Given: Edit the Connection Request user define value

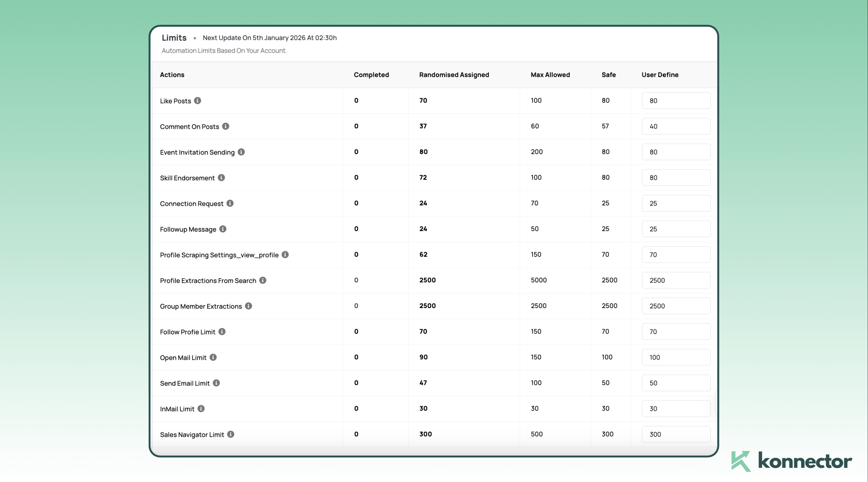Looking at the screenshot, I should [x=676, y=203].
